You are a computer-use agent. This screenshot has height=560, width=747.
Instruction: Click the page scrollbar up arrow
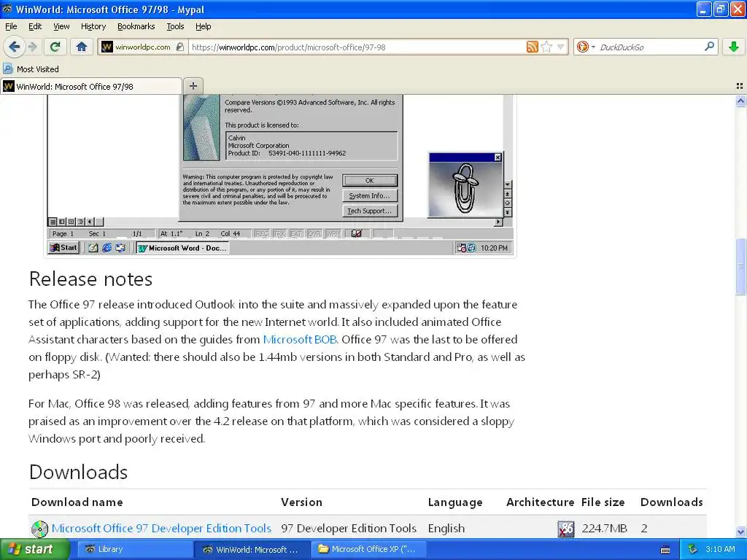(x=740, y=101)
